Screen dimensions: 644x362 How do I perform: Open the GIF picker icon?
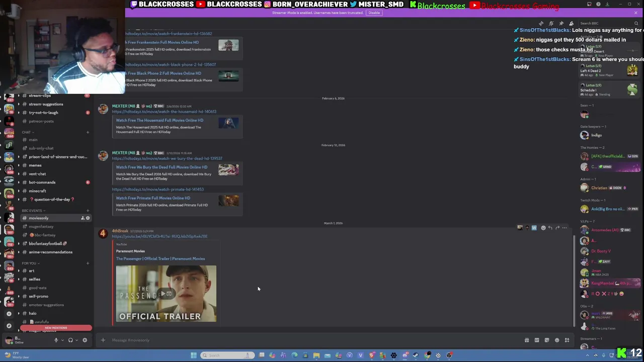click(537, 340)
